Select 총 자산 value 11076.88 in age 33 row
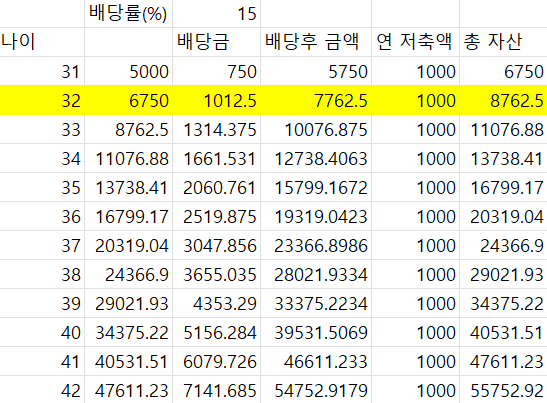Viewport: 547px width, 403px height. (503, 129)
